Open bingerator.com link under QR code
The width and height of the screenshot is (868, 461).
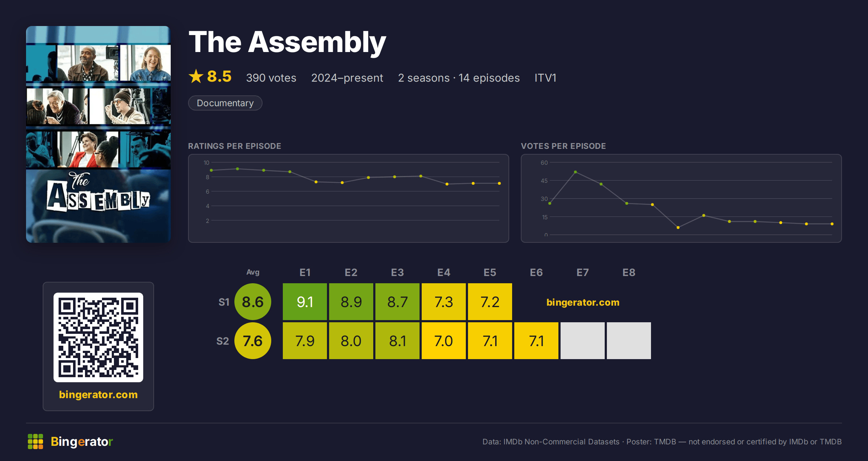coord(98,395)
